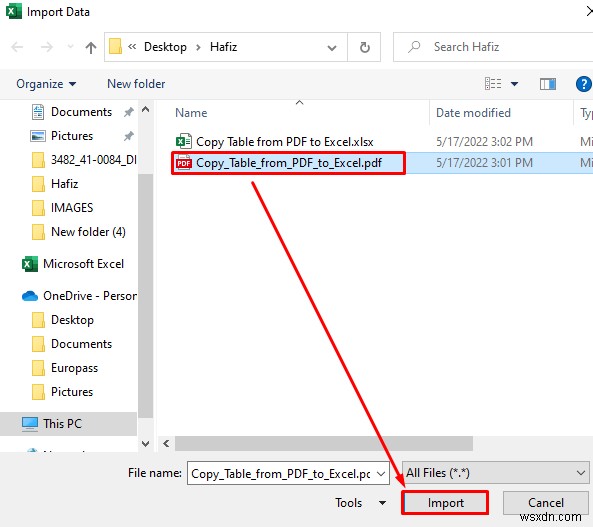The height and width of the screenshot is (527, 593).
Task: Click Desktop in the address path
Action: click(165, 47)
